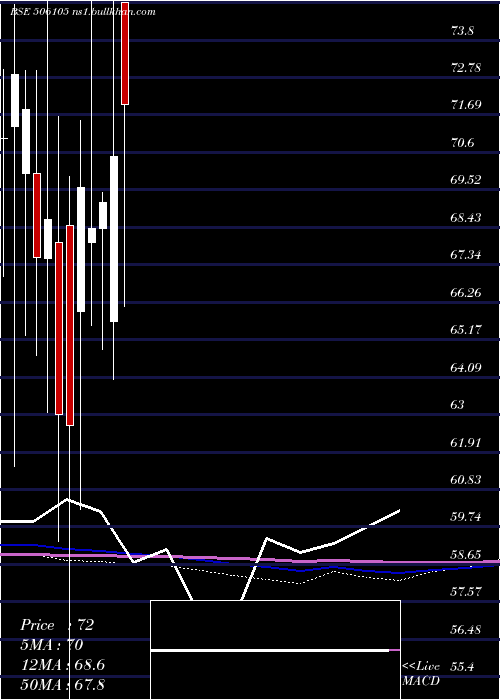Click the 72.78 price axis label
The width and height of the screenshot is (500, 700).
(467, 68)
